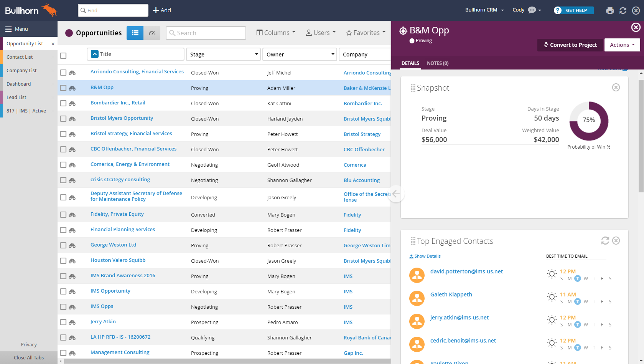Viewport: 644px width, 364px height.
Task: Open the Stage column filter dropdown
Action: 256,55
